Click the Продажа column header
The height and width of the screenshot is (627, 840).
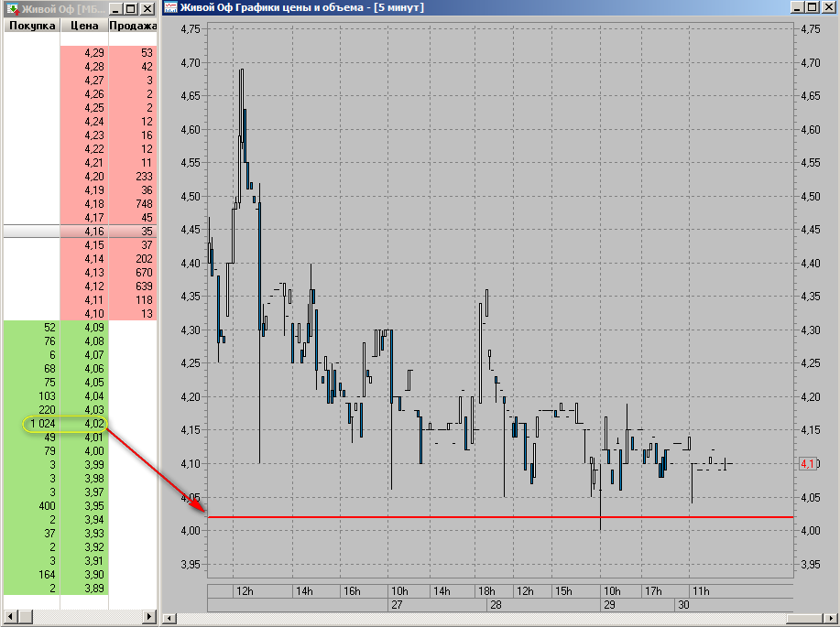pos(133,26)
